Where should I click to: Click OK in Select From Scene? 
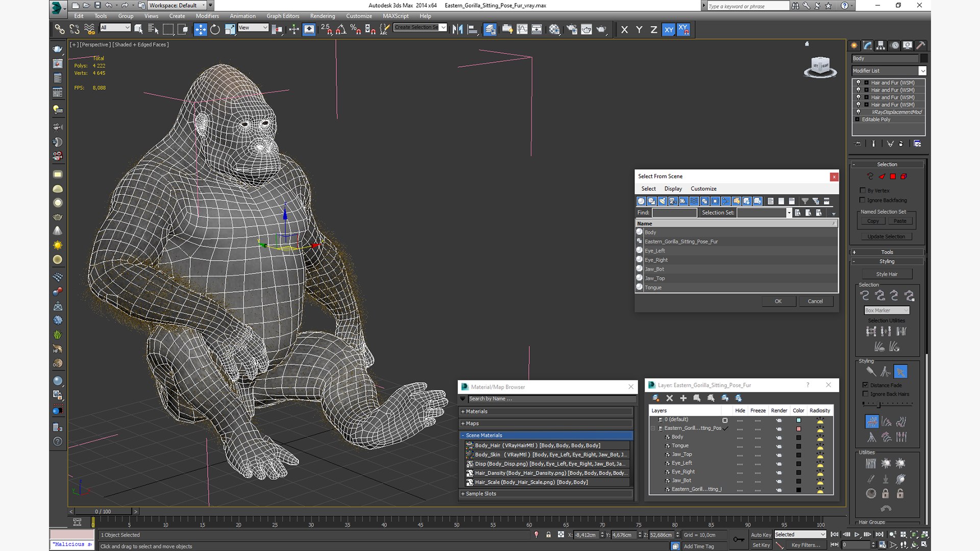pos(778,301)
